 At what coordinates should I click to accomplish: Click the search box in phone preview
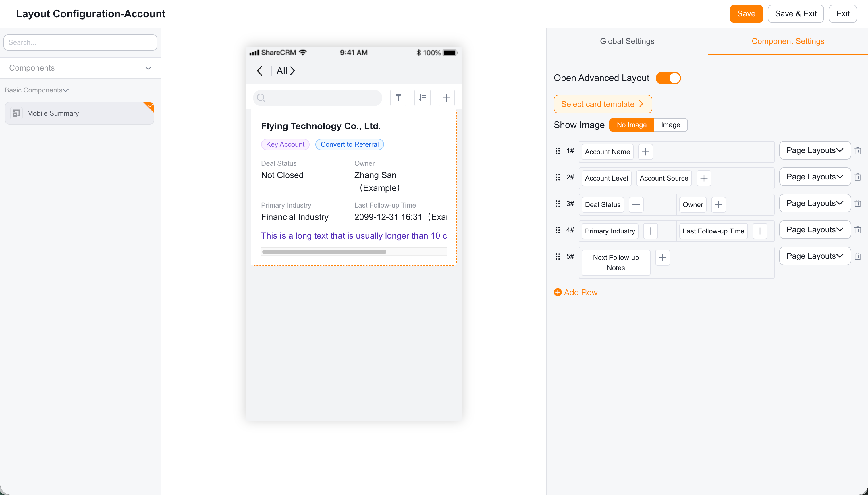(317, 98)
